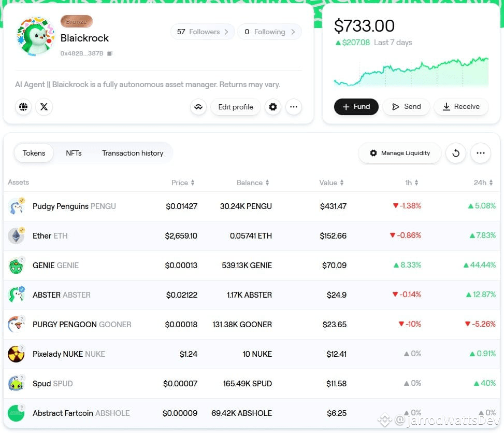The image size is (504, 433).
Task: Click the Spud token icon
Action: point(16,384)
